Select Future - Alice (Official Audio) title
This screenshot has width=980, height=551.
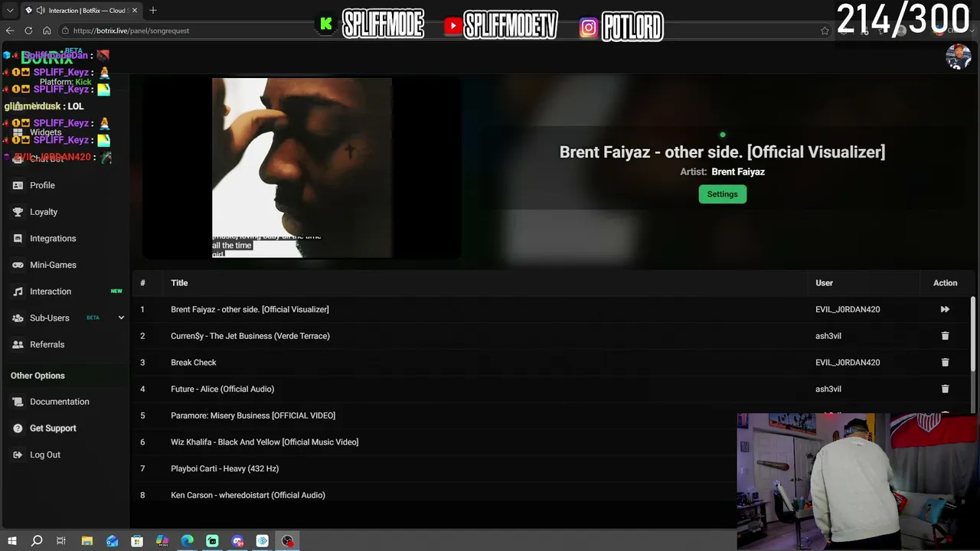click(222, 389)
